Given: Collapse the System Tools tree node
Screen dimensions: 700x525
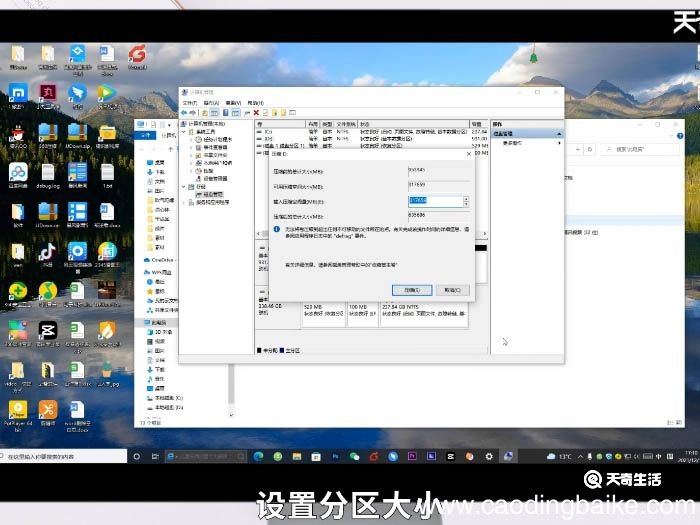Looking at the screenshot, I should [184, 132].
